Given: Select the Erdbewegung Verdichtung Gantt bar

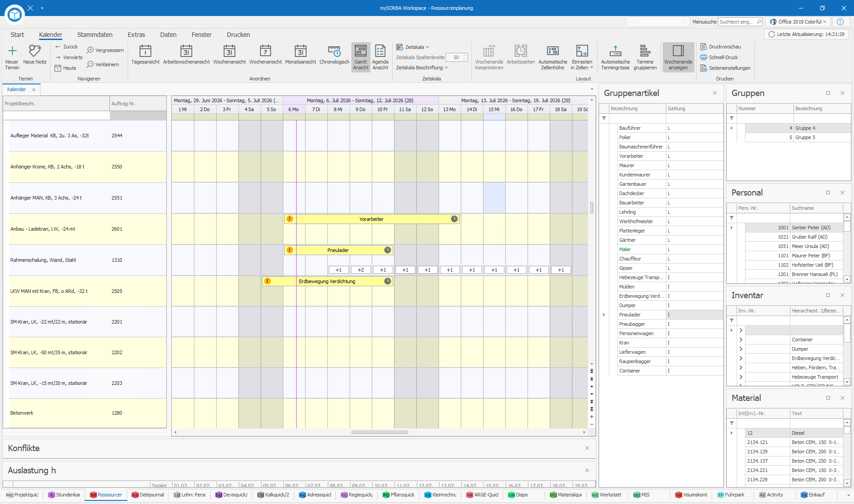Looking at the screenshot, I should [327, 281].
